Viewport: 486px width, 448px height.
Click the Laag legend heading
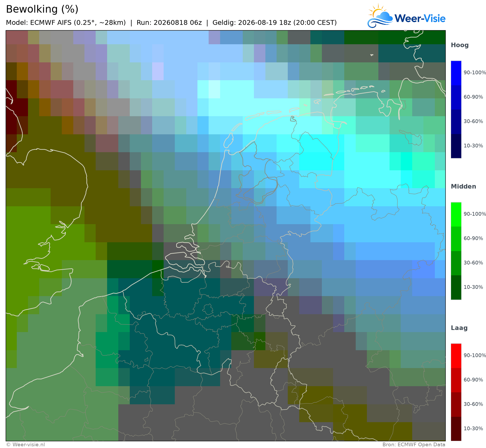click(459, 328)
